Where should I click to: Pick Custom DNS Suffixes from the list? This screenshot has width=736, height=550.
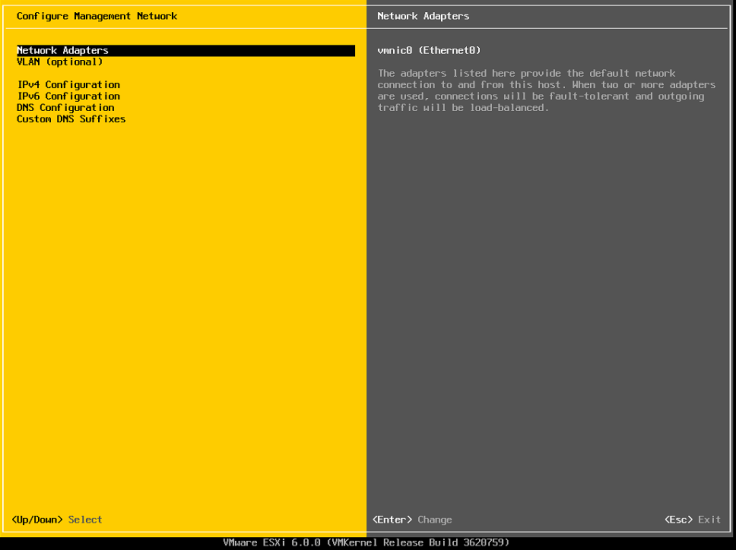pyautogui.click(x=71, y=119)
